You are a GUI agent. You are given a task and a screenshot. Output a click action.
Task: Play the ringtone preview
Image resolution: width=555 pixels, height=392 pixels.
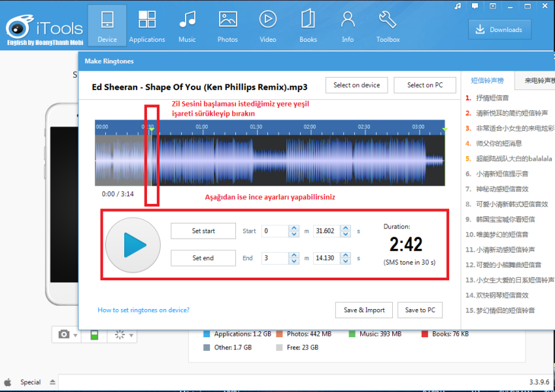[x=133, y=244]
